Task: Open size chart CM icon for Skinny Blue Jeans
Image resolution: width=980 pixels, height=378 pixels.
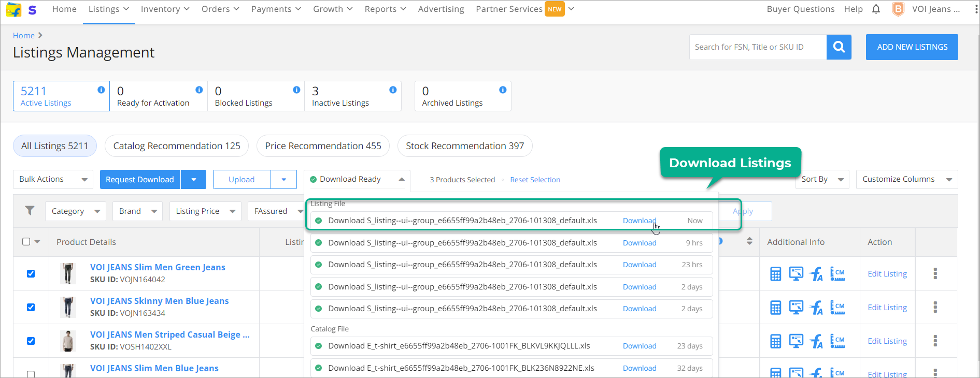Action: click(837, 307)
